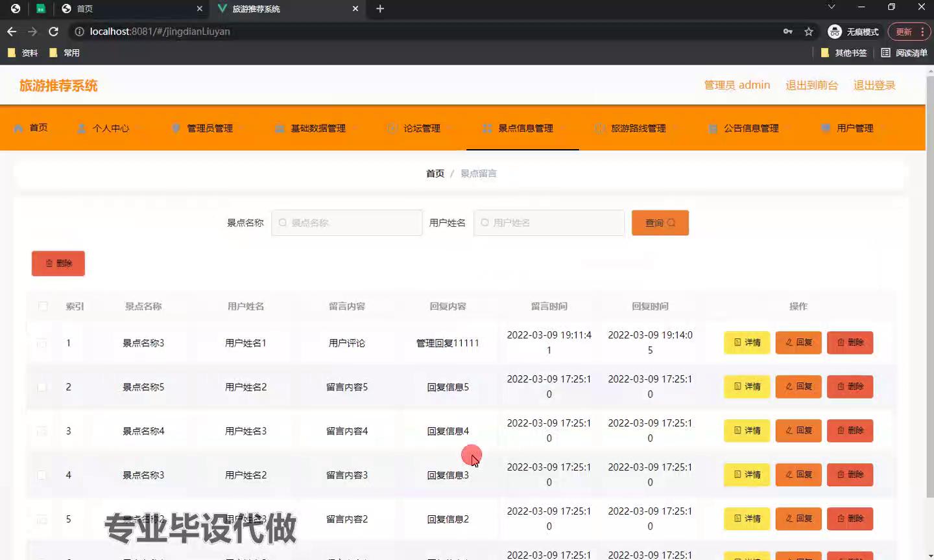Click the home icon in orange navbar
Viewport: 934px width, 560px height.
pyautogui.click(x=18, y=128)
